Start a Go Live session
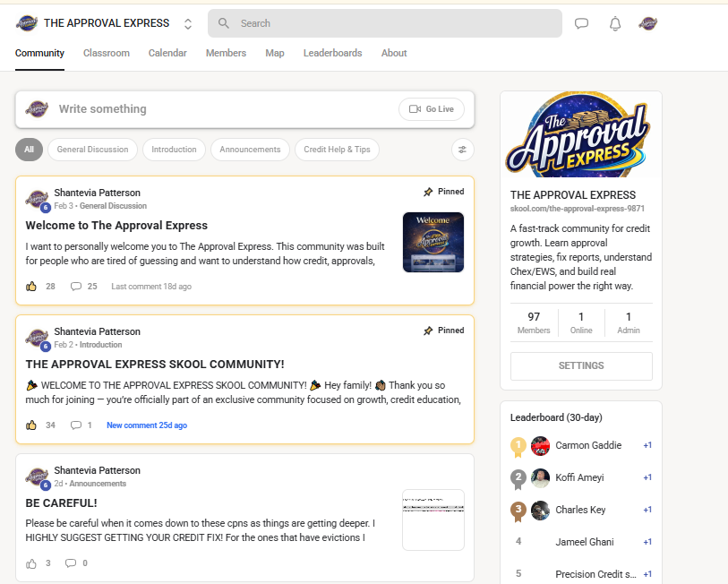Viewport: 728px width, 584px height. click(x=432, y=109)
